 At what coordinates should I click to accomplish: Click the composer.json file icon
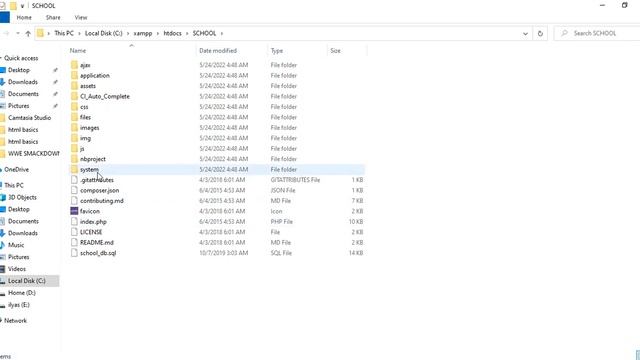point(74,190)
